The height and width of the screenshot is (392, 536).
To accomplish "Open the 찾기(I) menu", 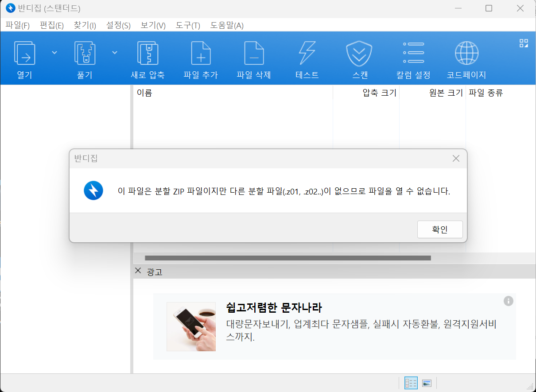I will pyautogui.click(x=85, y=25).
